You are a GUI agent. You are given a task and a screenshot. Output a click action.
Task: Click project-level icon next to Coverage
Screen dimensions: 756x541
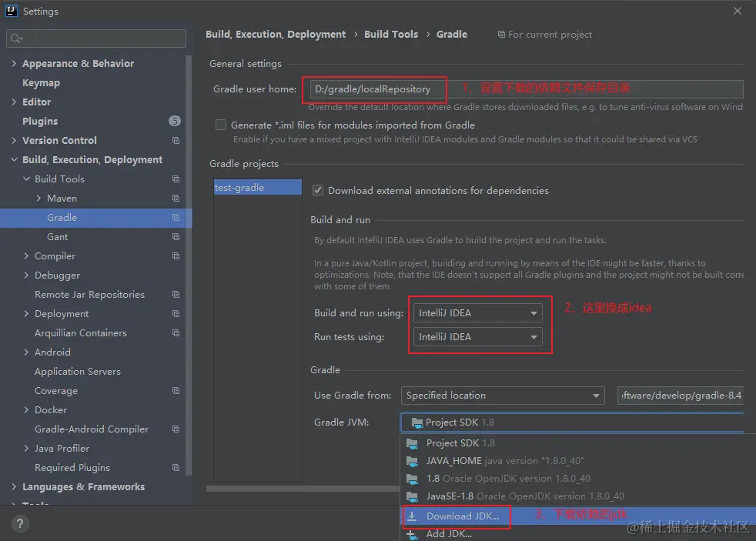(x=176, y=391)
